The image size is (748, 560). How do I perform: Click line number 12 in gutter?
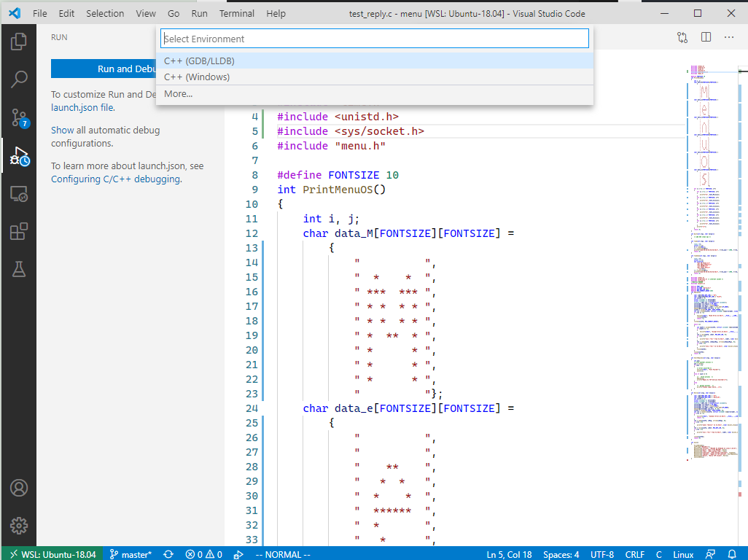click(252, 233)
